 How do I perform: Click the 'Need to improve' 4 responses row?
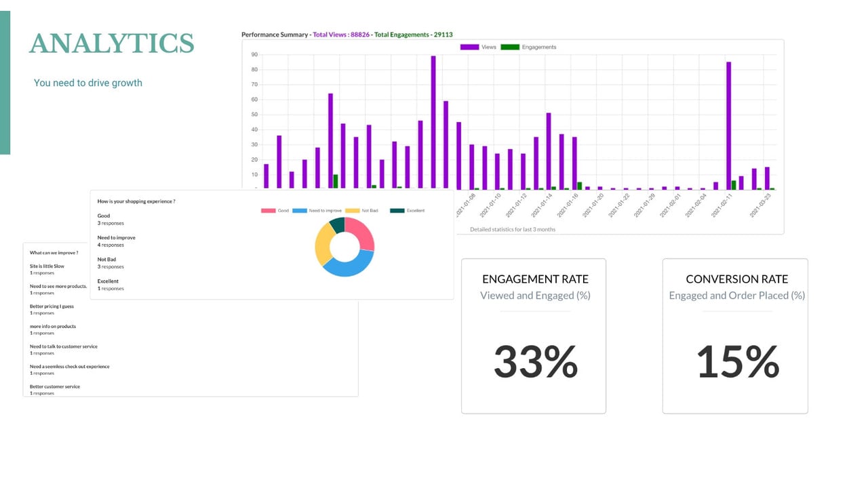pyautogui.click(x=117, y=241)
